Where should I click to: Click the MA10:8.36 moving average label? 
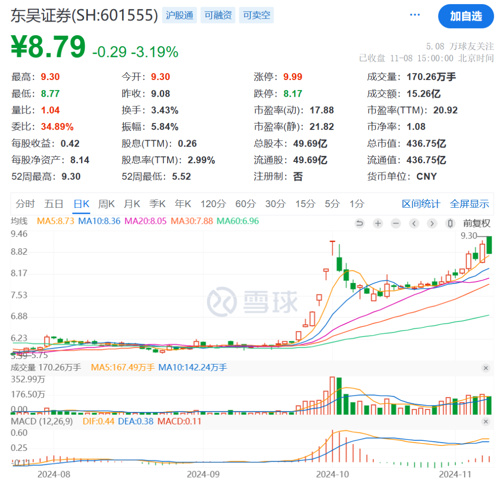99,221
